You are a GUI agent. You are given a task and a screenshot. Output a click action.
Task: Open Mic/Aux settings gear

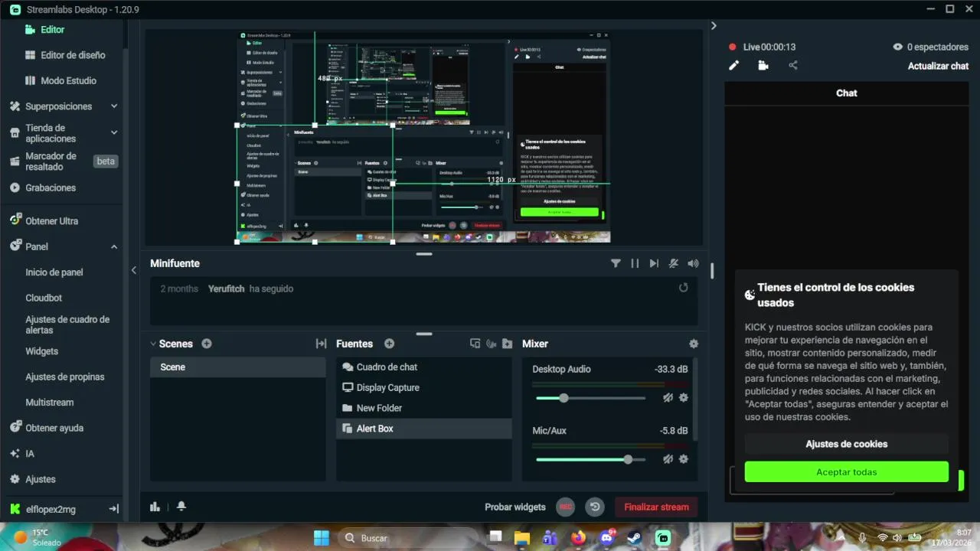point(684,459)
